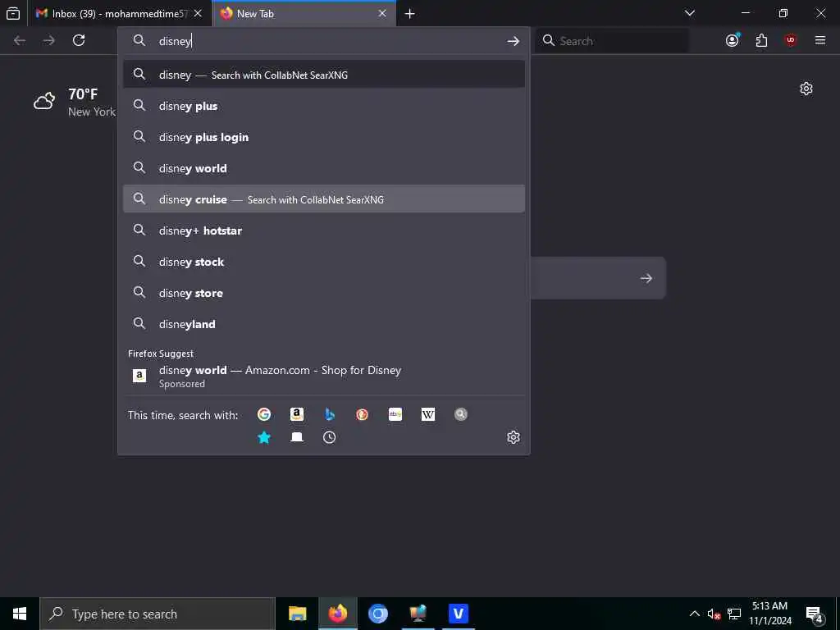Go back one page
Screen dimensions: 840x630
[20, 40]
